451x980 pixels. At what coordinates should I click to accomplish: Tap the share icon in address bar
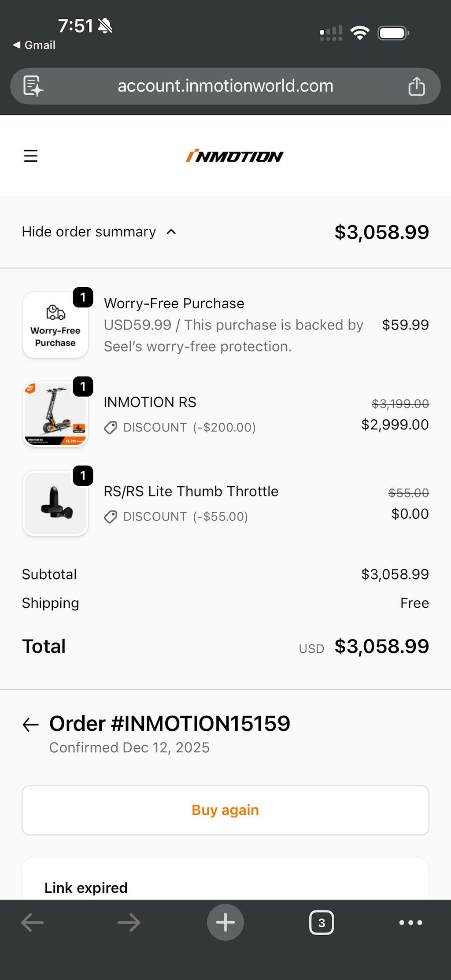pyautogui.click(x=416, y=86)
